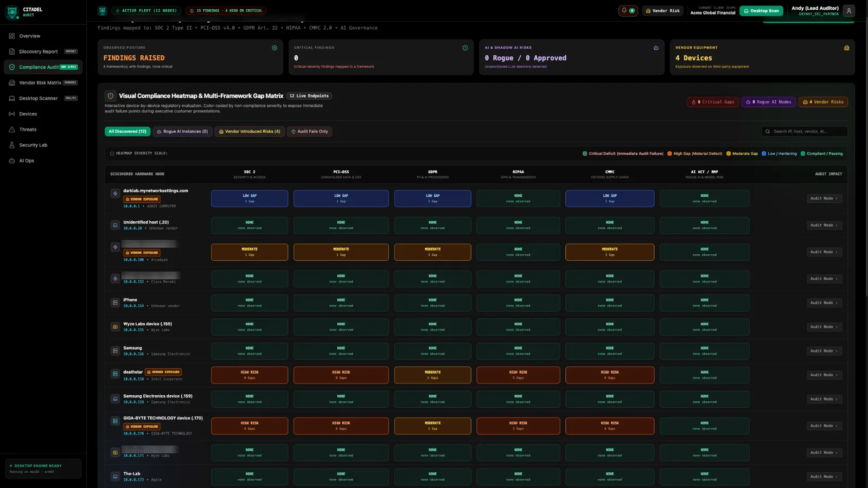Screen dimensions: 868x488
Task: Click the 4 Vendor Risks chip
Action: coord(823,102)
